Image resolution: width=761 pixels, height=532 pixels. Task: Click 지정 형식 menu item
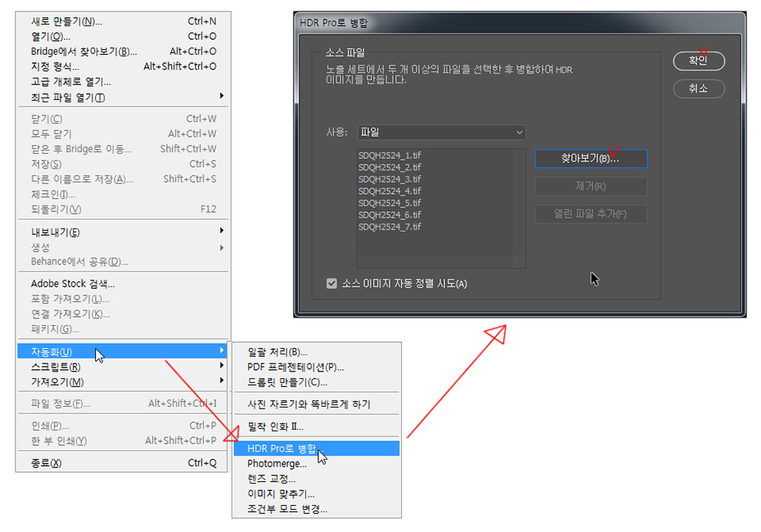point(124,66)
